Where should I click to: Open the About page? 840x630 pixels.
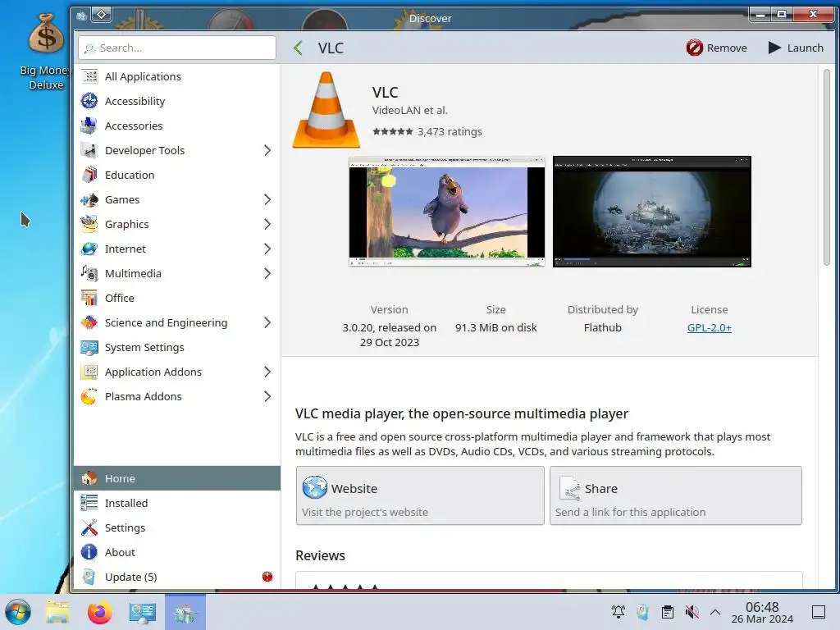click(x=177, y=552)
